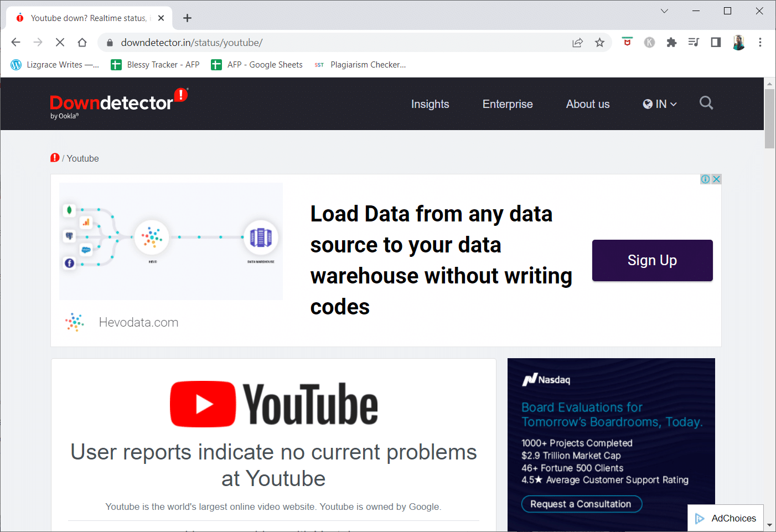Click the Downdetector logo
Image resolution: width=776 pixels, height=532 pixels.
point(119,103)
